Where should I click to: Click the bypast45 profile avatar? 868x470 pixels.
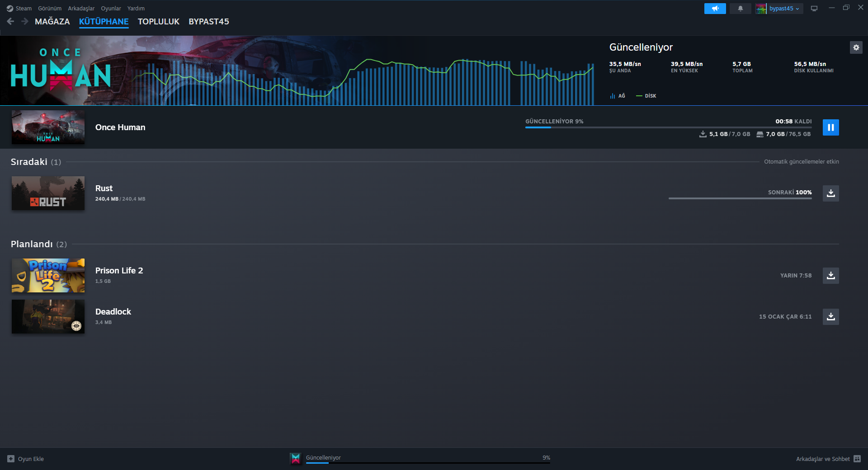tap(761, 9)
